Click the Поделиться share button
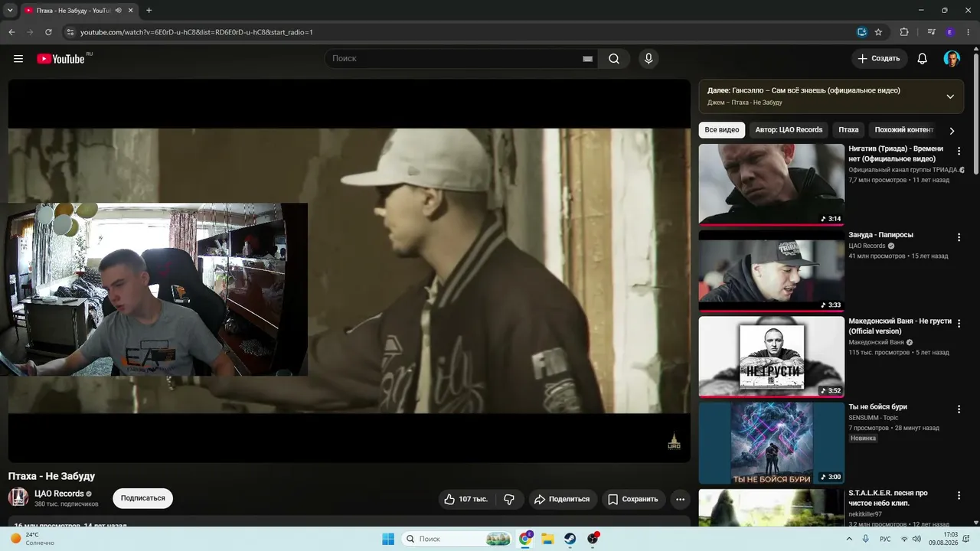The image size is (980, 551). click(x=563, y=499)
